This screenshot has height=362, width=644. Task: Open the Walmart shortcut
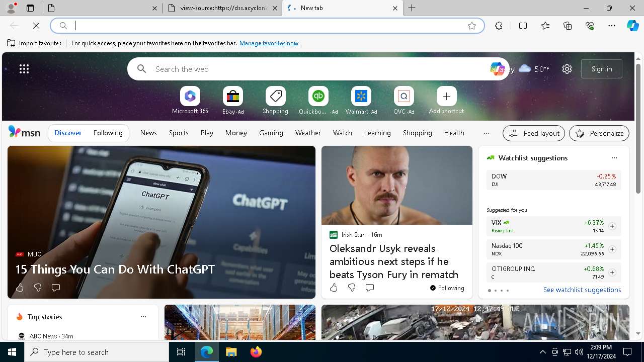[361, 101]
